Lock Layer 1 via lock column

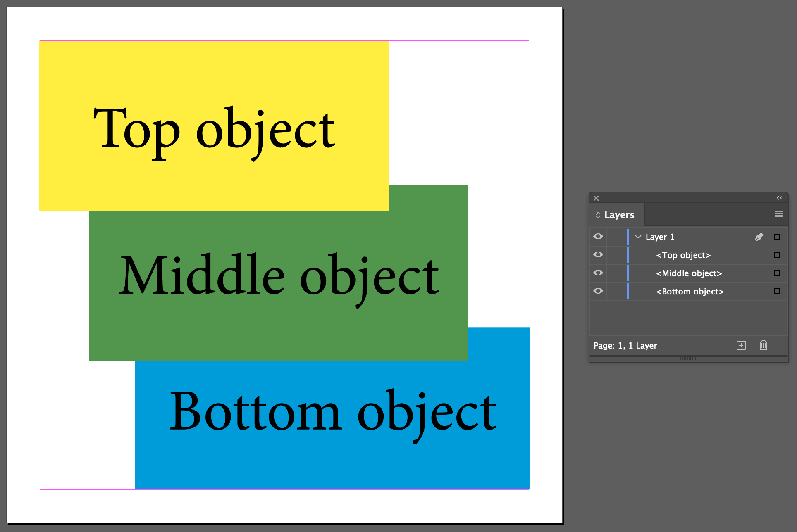coord(616,237)
